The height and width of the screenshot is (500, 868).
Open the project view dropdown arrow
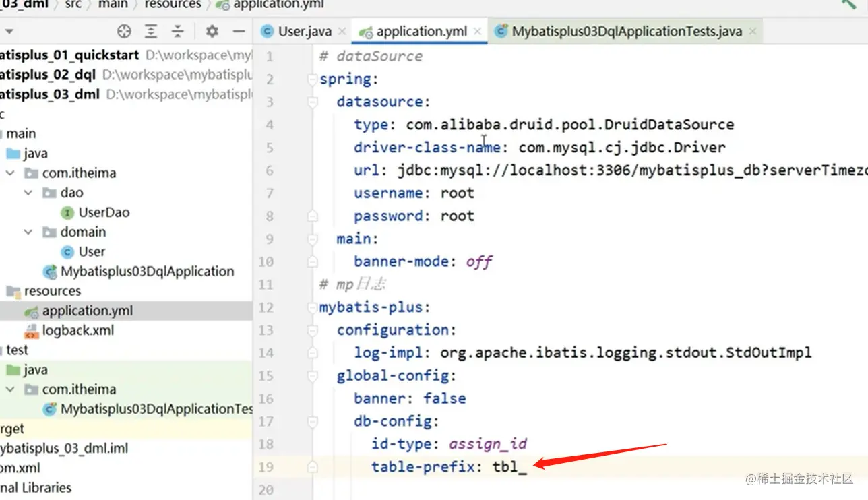(9, 32)
